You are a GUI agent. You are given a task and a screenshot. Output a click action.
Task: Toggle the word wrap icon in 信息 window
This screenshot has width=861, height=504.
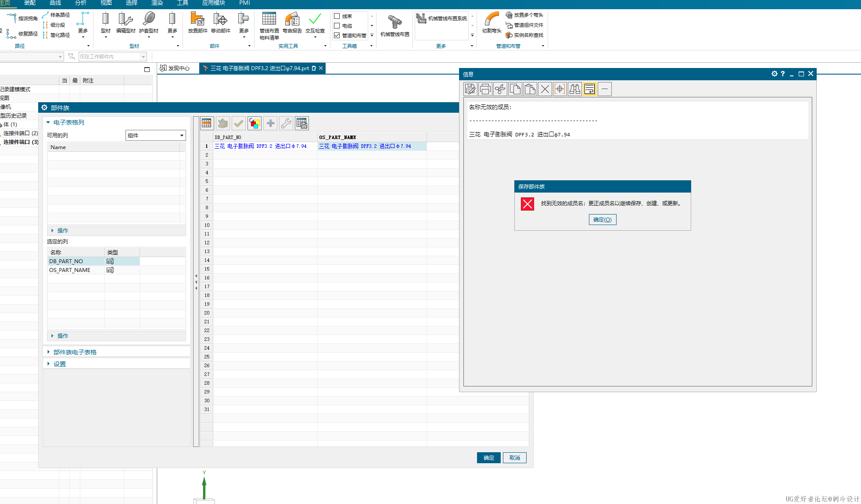tap(590, 89)
